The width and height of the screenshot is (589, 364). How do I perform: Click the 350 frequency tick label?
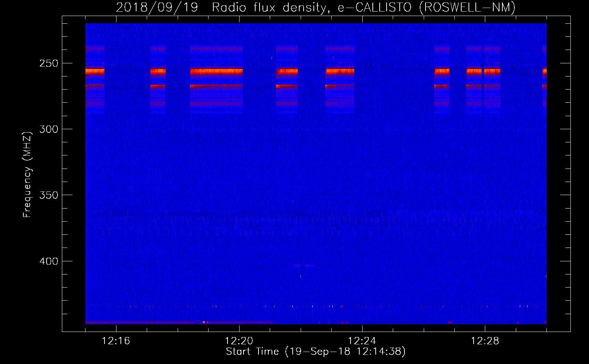49,195
